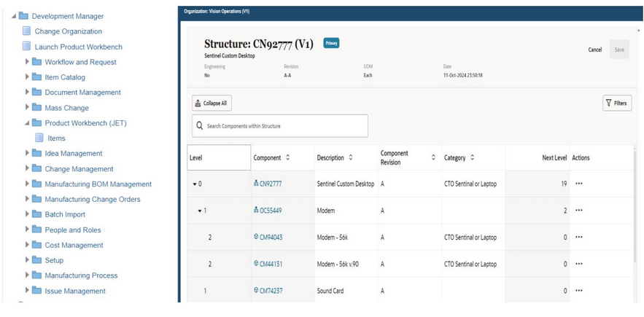Expand the Document Management node
644x317 pixels.
coord(27,92)
